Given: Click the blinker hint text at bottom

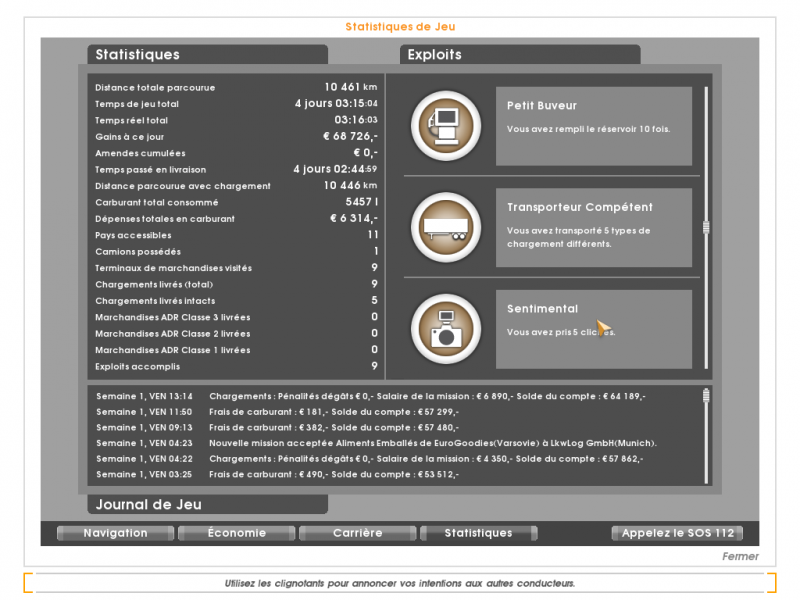Looking at the screenshot, I should tap(400, 583).
